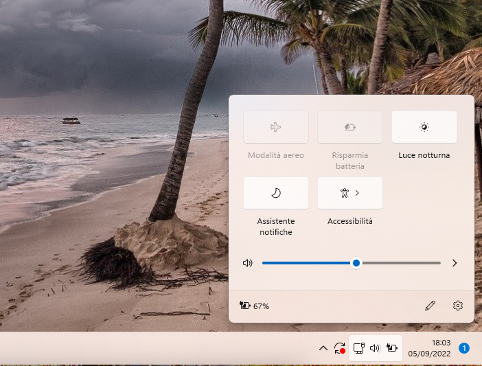The height and width of the screenshot is (366, 482).
Task: Click the pencil icon to edit quick settings
Action: click(x=430, y=306)
